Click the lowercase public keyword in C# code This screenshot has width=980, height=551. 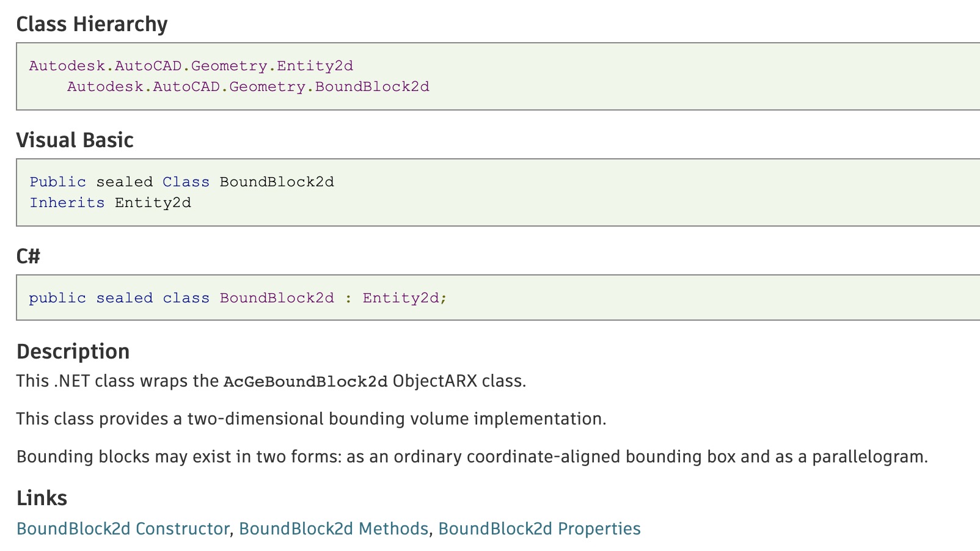tap(57, 298)
